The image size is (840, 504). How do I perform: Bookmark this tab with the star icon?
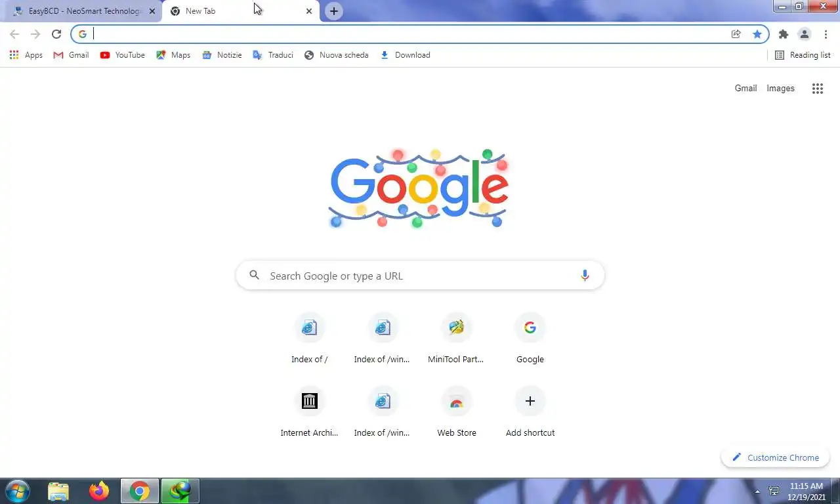757,34
